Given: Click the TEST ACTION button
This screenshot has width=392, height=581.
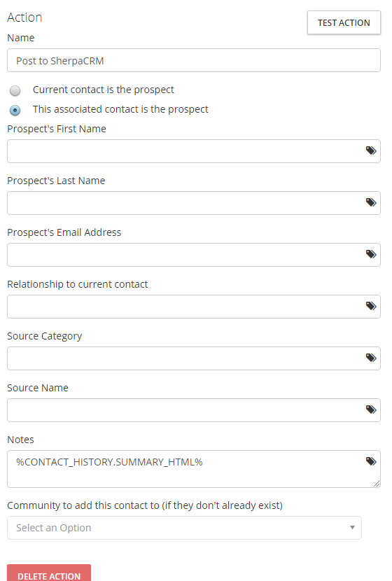Looking at the screenshot, I should point(344,22).
